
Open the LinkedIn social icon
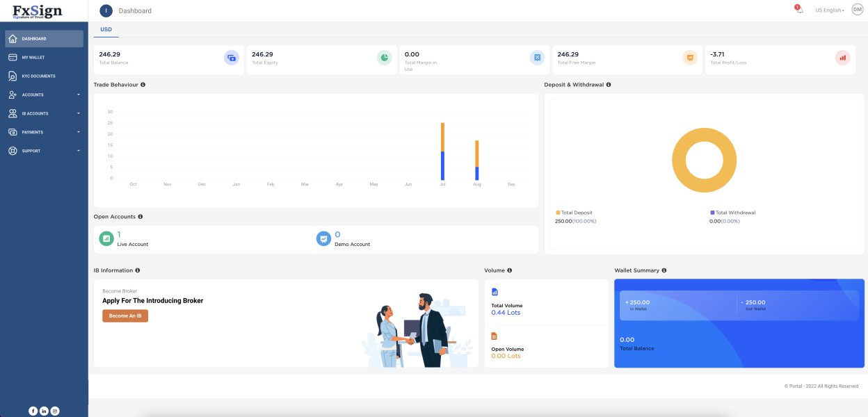(44, 411)
